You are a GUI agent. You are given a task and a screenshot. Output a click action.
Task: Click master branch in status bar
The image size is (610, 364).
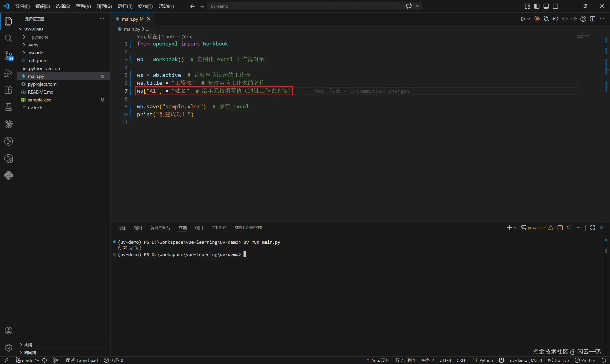tap(27, 360)
